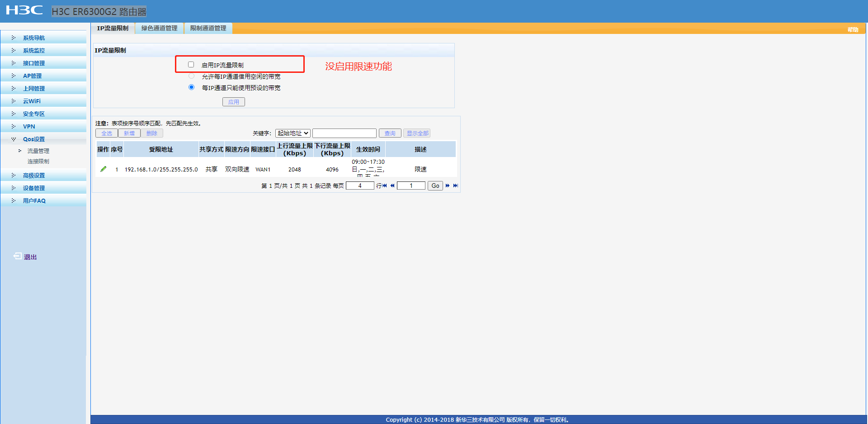Open 连接限制 under Qos设置
The height and width of the screenshot is (424, 868).
click(38, 162)
